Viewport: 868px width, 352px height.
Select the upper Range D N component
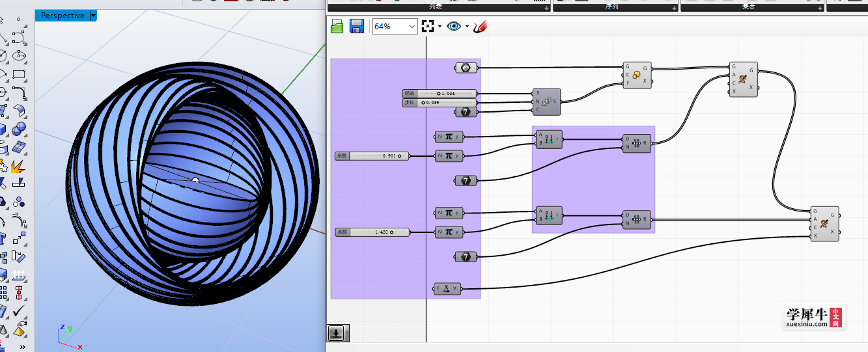(x=637, y=143)
